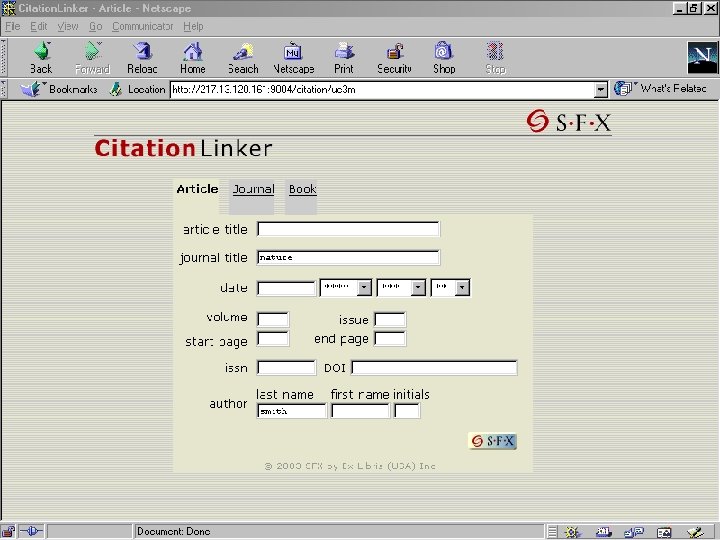Viewport: 720px width, 540px height.
Task: Open the Edit menu
Action: click(39, 27)
